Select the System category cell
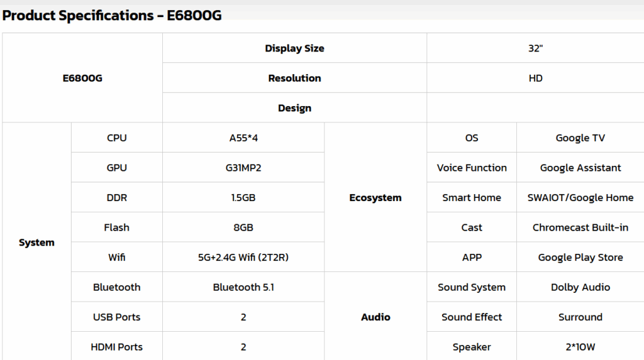 point(36,243)
